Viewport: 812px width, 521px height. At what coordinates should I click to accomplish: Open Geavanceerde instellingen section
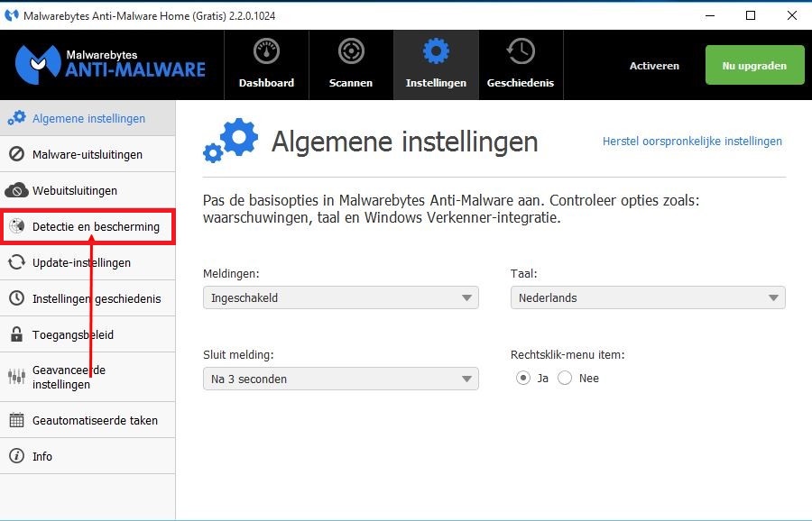click(x=69, y=377)
